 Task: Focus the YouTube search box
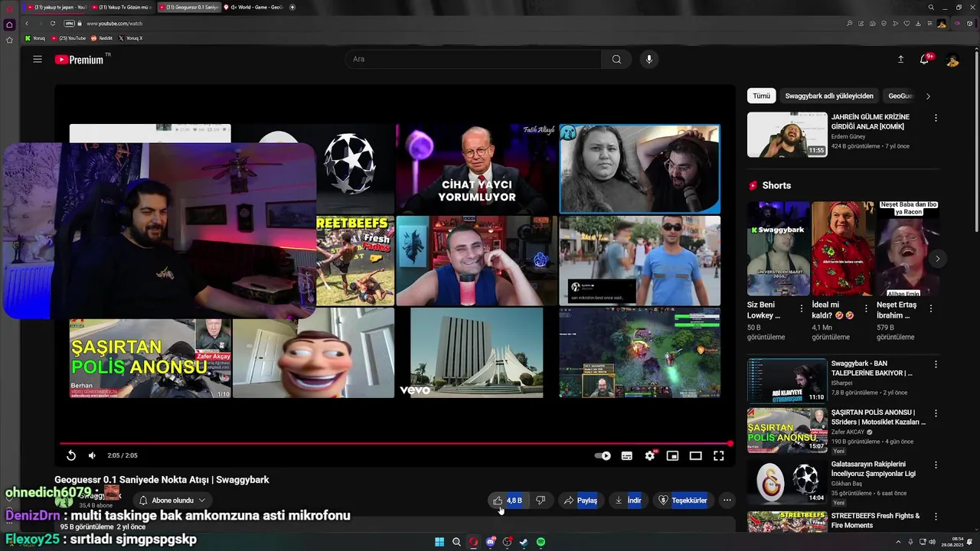coord(473,60)
